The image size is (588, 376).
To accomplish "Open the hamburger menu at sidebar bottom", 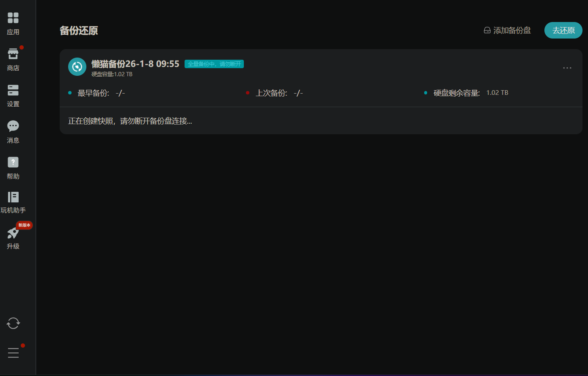I will [13, 353].
